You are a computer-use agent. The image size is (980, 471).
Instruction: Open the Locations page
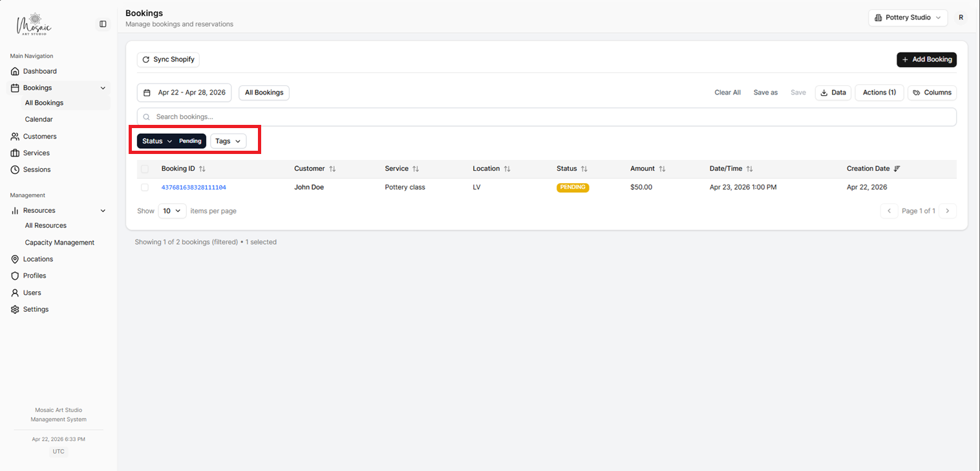pos(37,259)
